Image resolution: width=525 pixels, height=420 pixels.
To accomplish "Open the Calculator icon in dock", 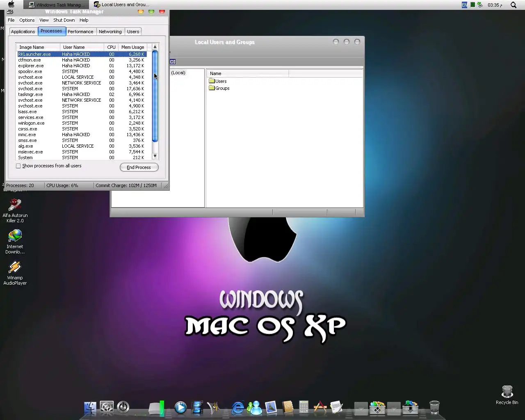I will click(304, 408).
